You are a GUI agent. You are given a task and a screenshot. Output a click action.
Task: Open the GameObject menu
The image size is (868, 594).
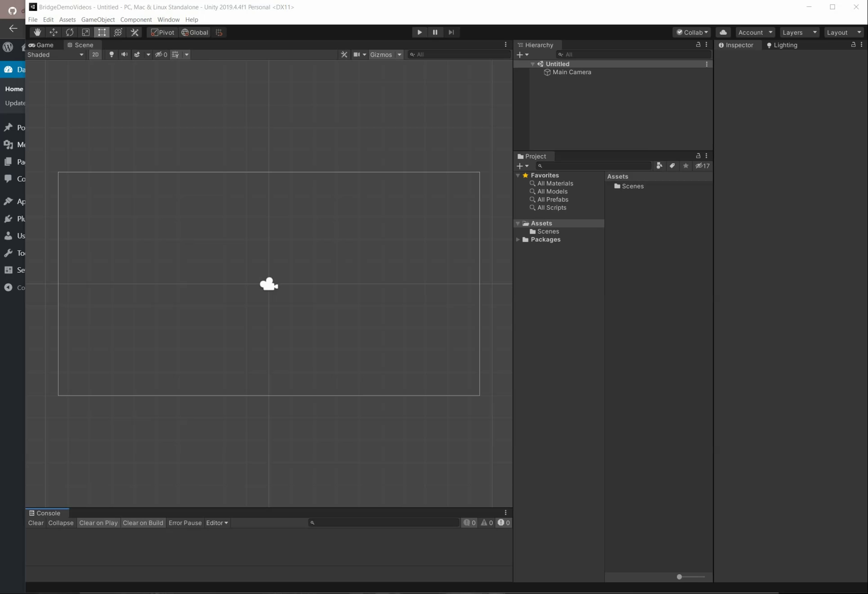(98, 19)
